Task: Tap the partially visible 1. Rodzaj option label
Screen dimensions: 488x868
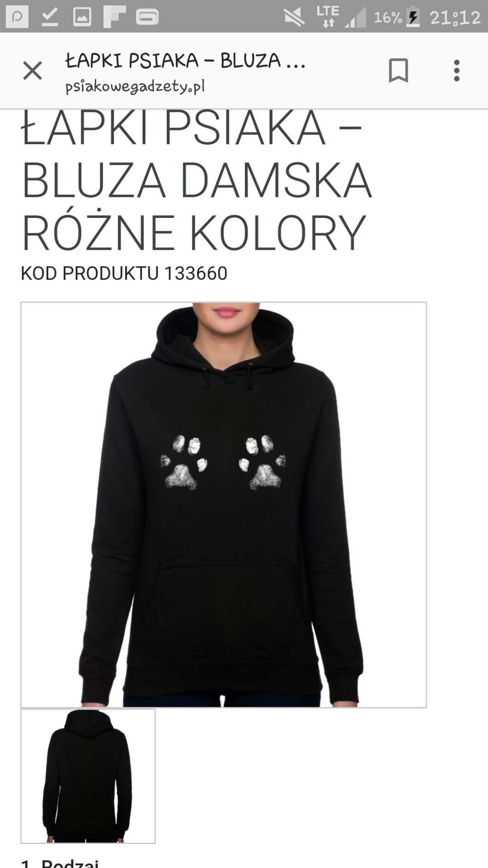Action: [x=60, y=863]
